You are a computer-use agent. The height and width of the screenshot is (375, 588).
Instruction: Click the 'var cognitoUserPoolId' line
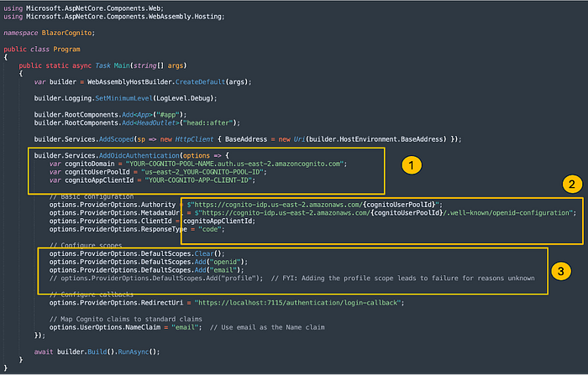click(158, 172)
